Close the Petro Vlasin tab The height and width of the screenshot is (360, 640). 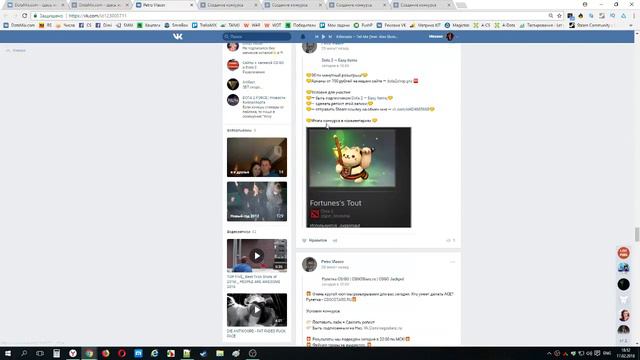[191, 5]
